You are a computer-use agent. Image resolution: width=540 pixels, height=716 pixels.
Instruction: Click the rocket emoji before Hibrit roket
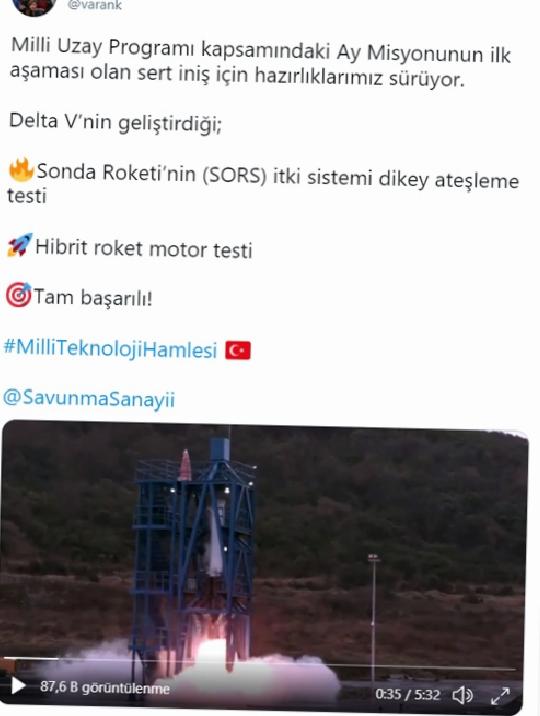click(x=20, y=245)
